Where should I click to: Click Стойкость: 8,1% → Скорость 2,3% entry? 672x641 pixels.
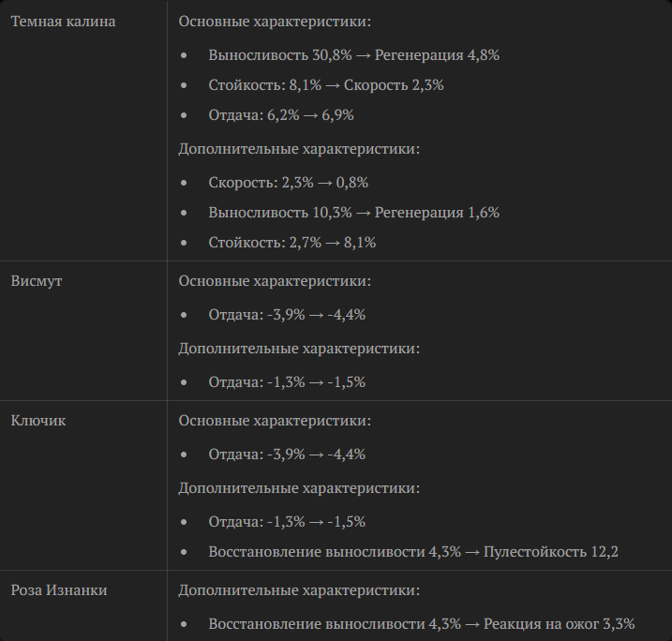tap(326, 85)
